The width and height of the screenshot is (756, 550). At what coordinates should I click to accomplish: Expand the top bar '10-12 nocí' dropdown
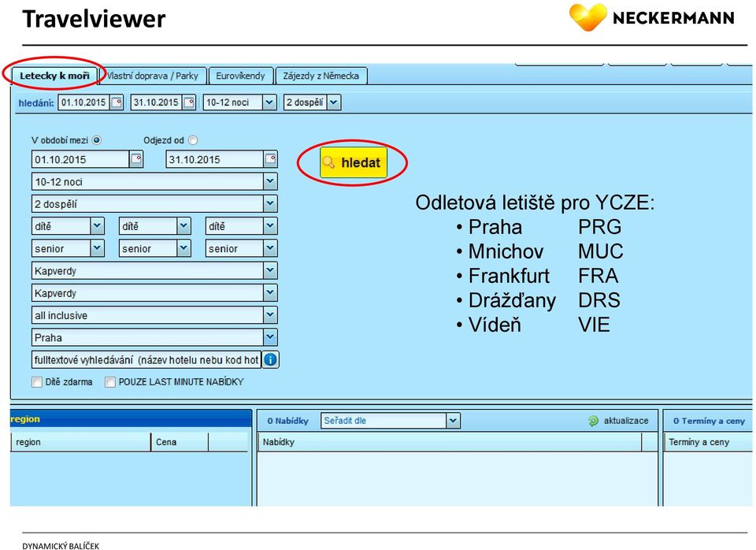tap(269, 102)
